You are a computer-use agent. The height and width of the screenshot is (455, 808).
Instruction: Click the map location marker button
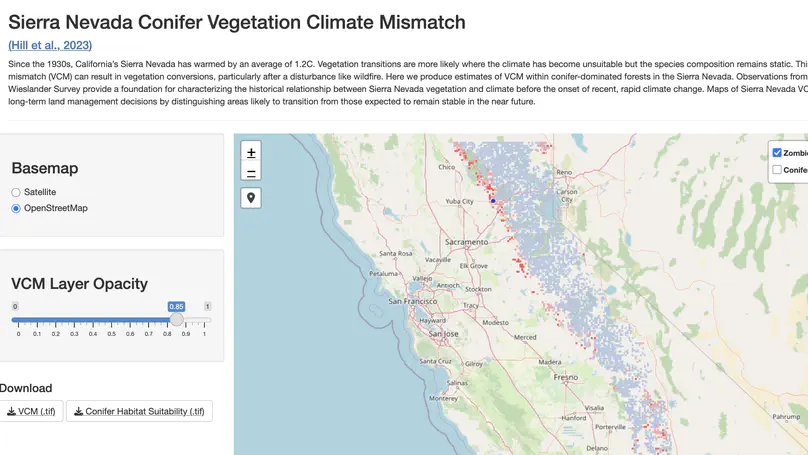coord(251,197)
